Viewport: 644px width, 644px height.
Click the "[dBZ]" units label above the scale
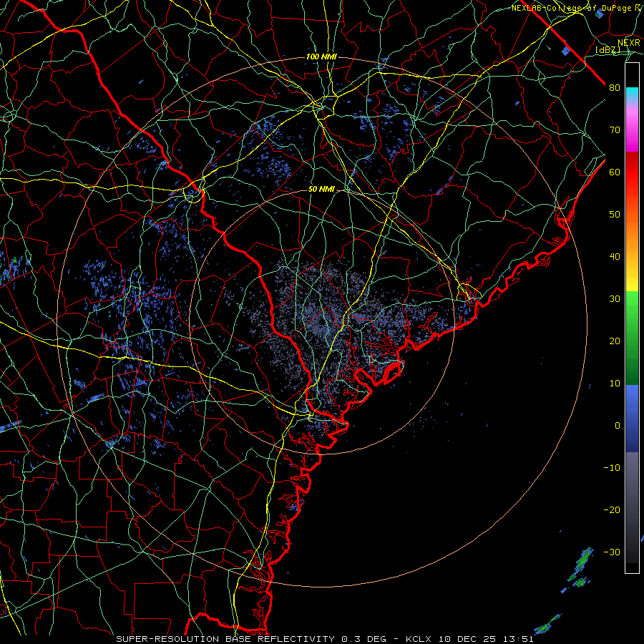click(608, 50)
